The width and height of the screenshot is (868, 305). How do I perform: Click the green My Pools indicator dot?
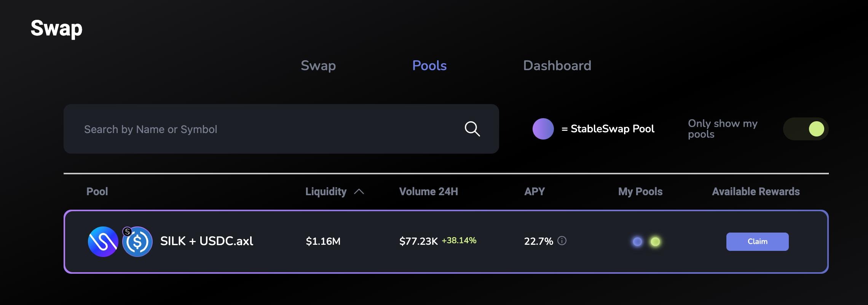[x=655, y=242]
